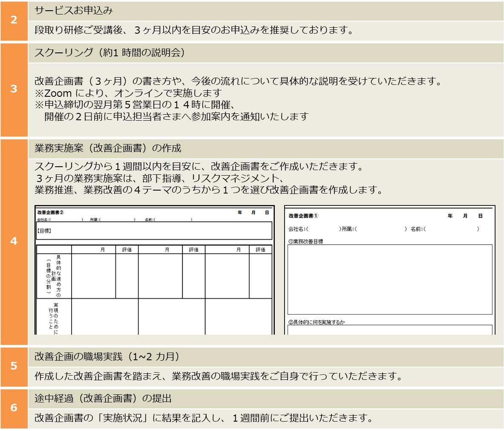Click the 【目標】 box in 改善企画書②
This screenshot has height=431, width=504.
154,231
